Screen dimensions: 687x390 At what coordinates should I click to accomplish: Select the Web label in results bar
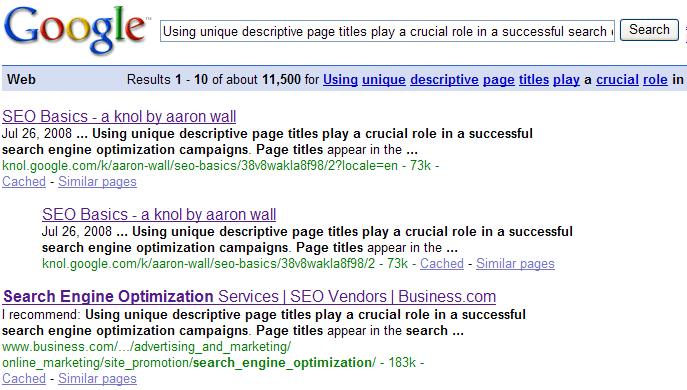[x=21, y=79]
